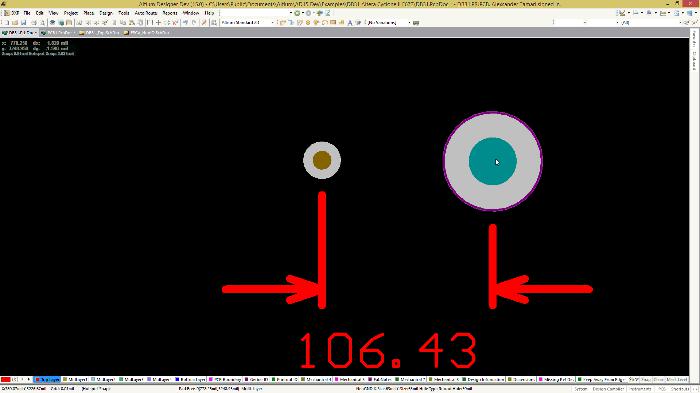Screen dimensions: 700x393
Task: Click the Save icon in the toolbar
Action: 23,22
